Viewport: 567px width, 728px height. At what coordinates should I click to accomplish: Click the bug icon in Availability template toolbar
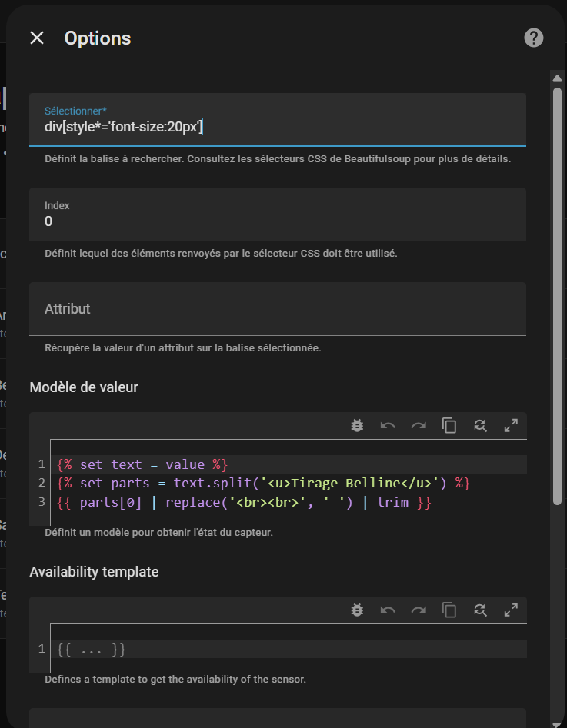[x=357, y=610]
